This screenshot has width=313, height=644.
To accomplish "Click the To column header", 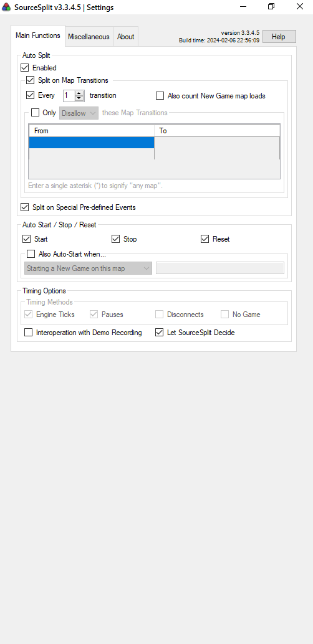I will (217, 131).
